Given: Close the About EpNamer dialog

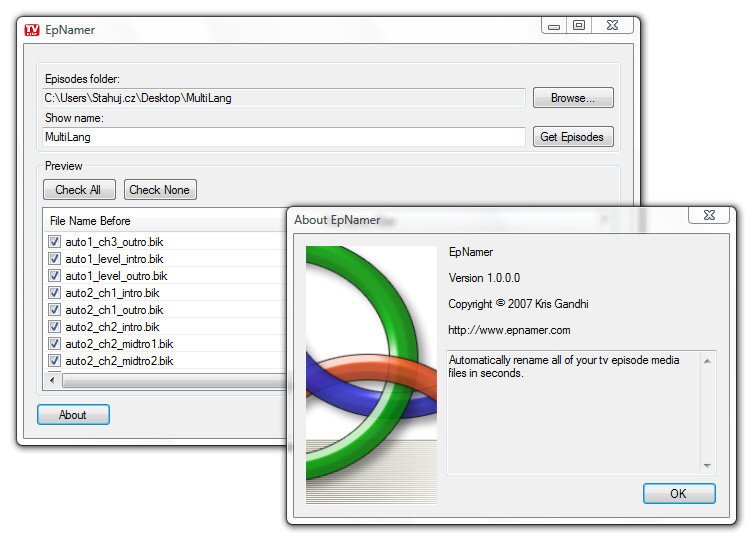Looking at the screenshot, I should tap(709, 215).
